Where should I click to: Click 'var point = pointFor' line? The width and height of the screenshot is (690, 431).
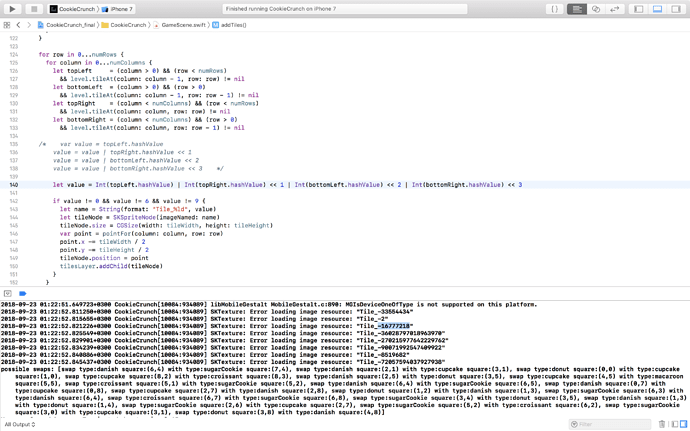click(141, 234)
